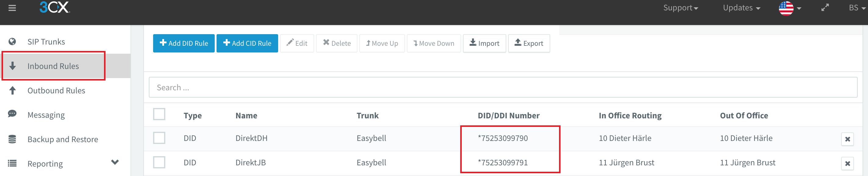
Task: Select the DirektJB name cell
Action: coord(250,163)
